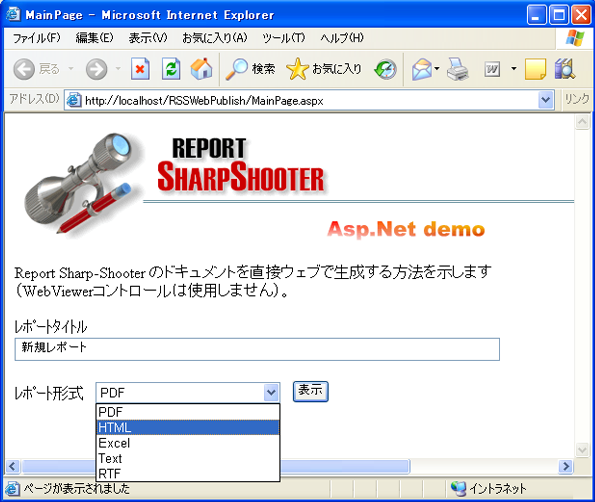The image size is (595, 502).
Task: Select Excel in the format list
Action: pyautogui.click(x=188, y=443)
